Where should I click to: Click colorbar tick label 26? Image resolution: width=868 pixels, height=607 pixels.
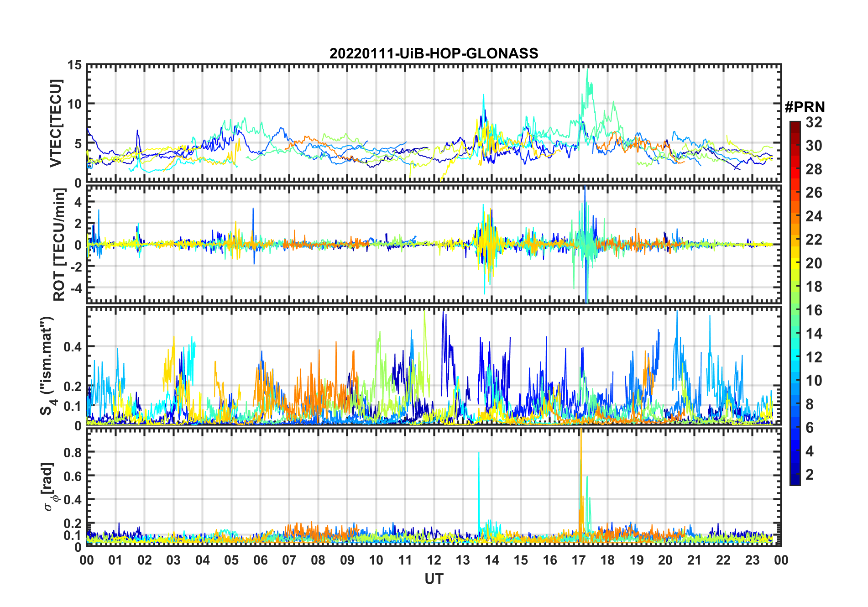pos(814,193)
